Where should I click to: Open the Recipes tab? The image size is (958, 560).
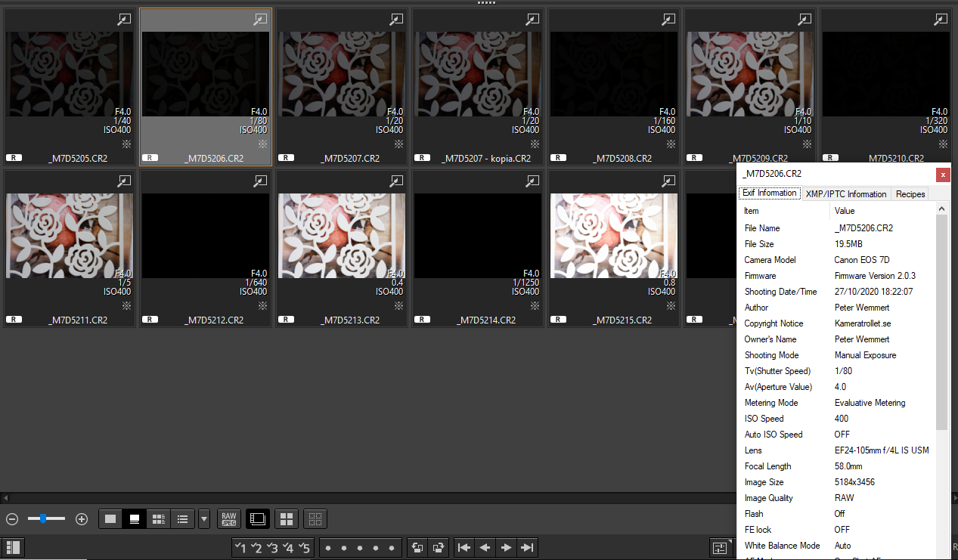point(910,193)
